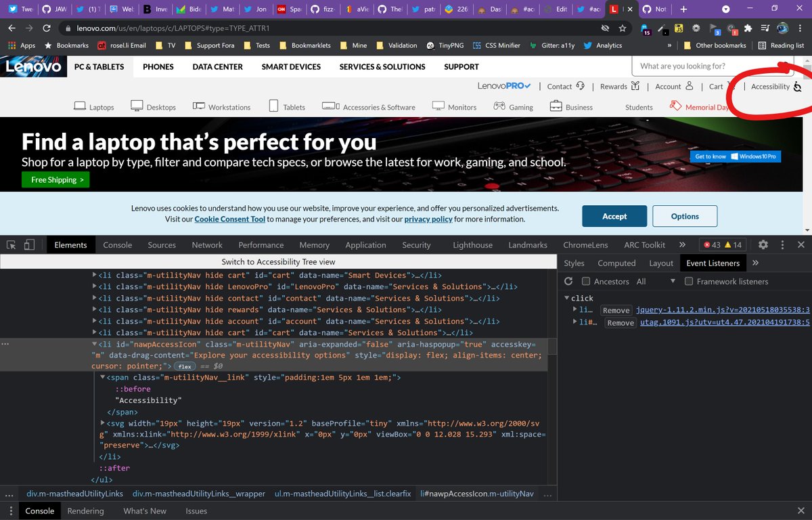Open the Lighthouse panel tab
Screen dimensions: 812x520
pos(472,244)
